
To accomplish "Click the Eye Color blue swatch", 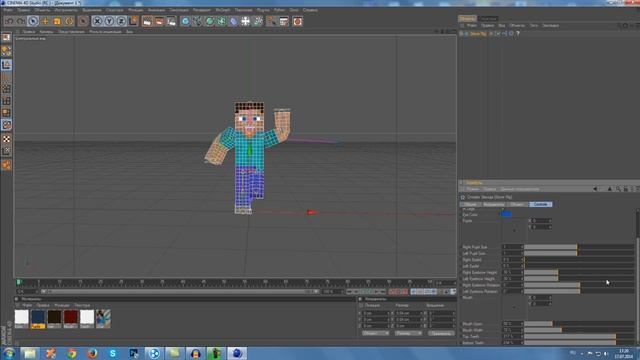I will click(x=506, y=214).
